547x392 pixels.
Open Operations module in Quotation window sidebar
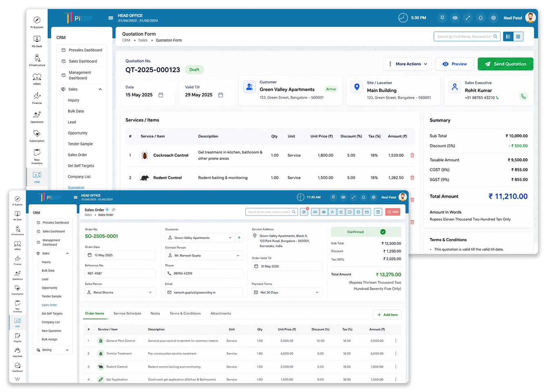tap(37, 117)
